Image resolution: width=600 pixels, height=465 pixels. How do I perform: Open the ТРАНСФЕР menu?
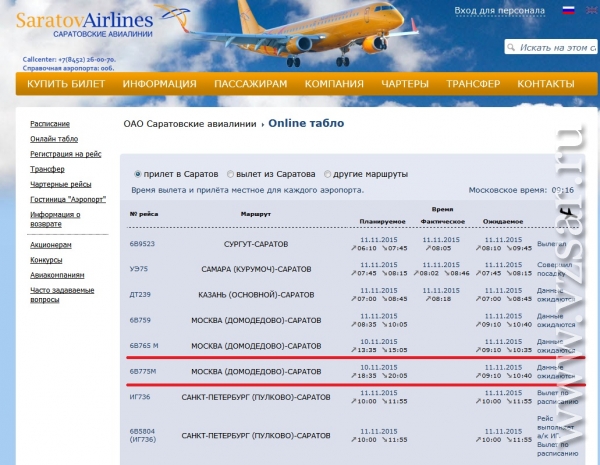pos(473,84)
